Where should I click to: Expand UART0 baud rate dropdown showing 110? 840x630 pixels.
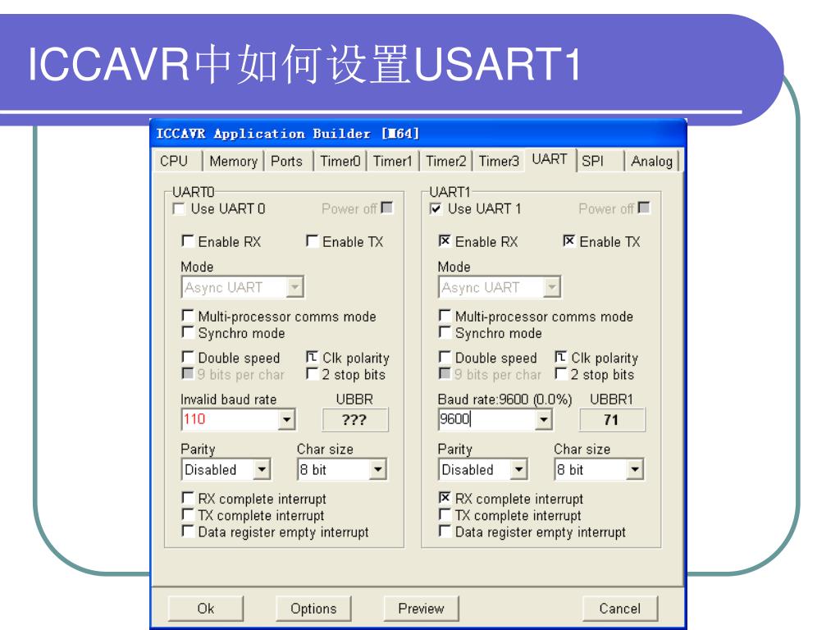coord(287,419)
